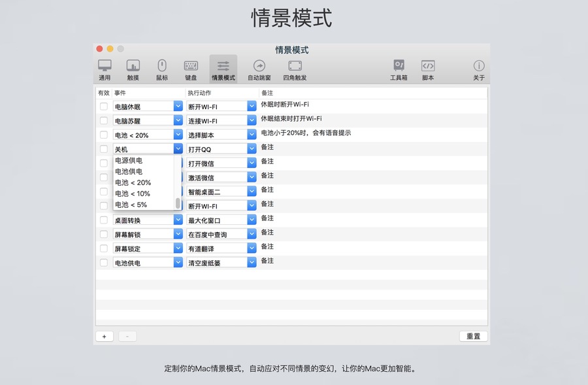Open the 触摸 touch settings tab
Image resolution: width=588 pixels, height=385 pixels.
coord(133,70)
